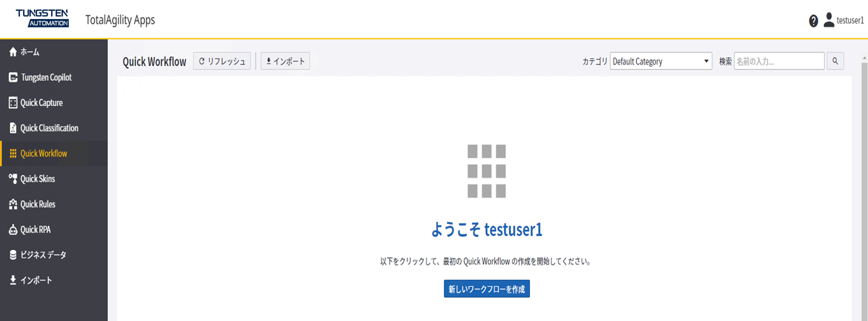Navigate to Quick Classification

pos(54,128)
